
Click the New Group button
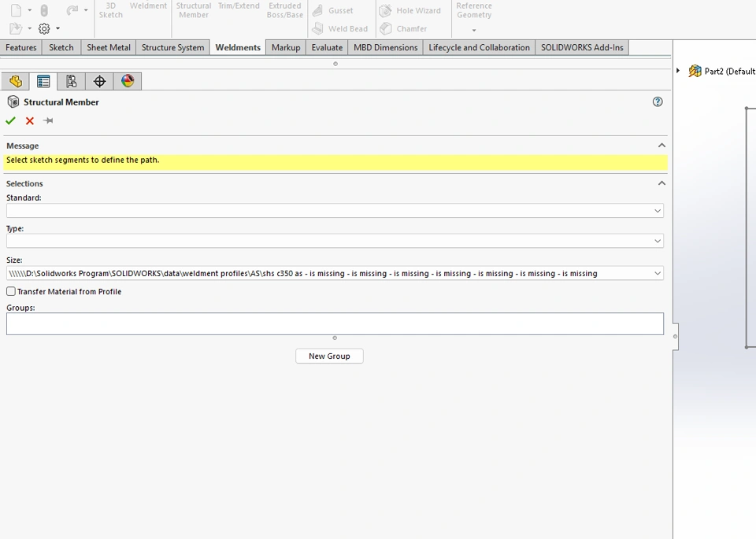click(x=329, y=356)
